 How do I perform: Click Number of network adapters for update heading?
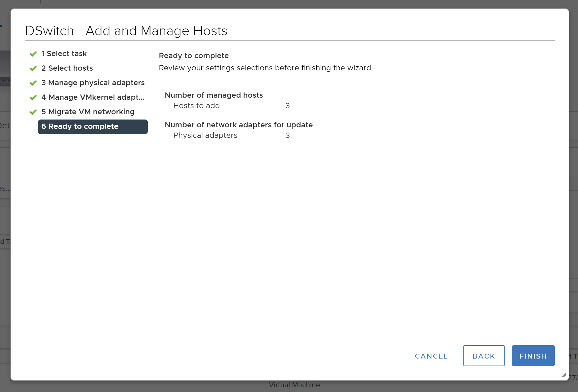[238, 125]
